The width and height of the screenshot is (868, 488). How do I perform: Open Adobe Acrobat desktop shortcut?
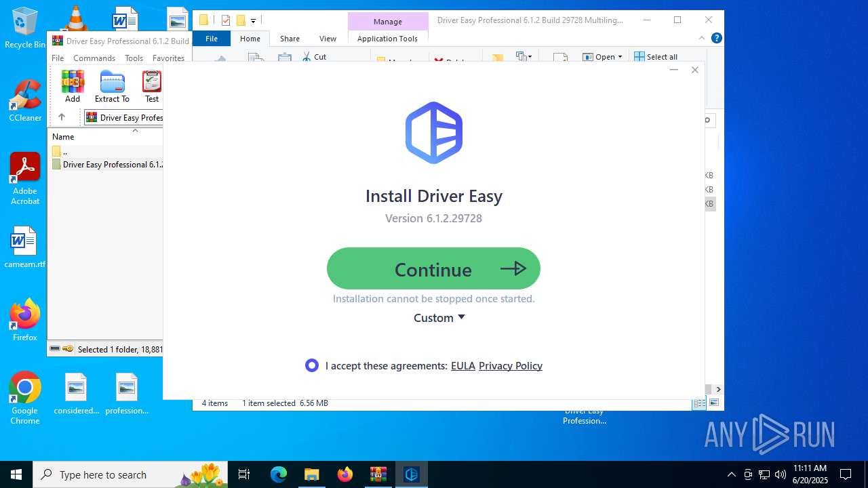(x=25, y=179)
